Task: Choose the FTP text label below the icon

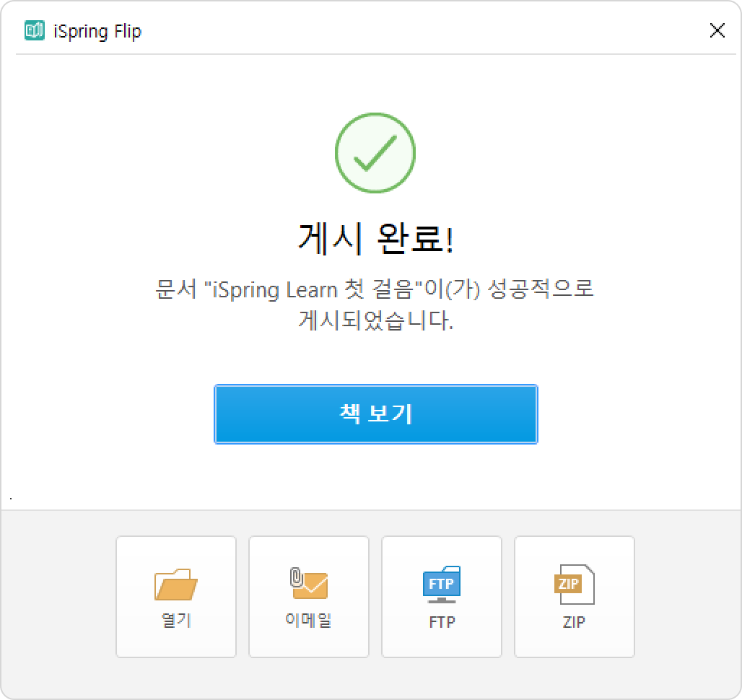Action: [x=442, y=621]
